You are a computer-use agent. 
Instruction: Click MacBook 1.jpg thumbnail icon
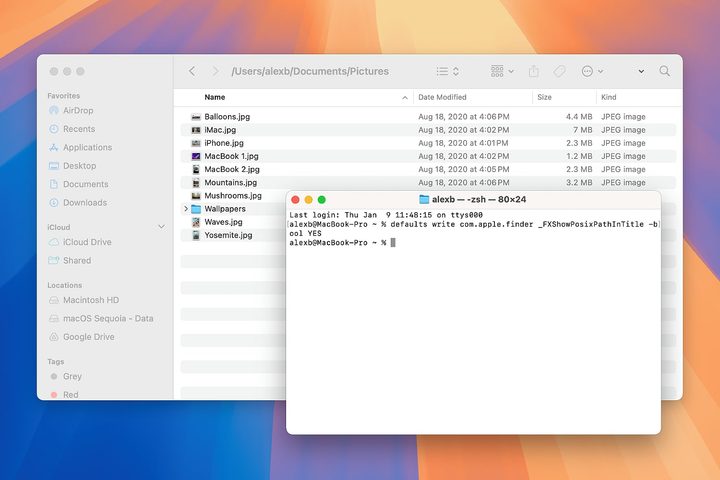(x=196, y=156)
